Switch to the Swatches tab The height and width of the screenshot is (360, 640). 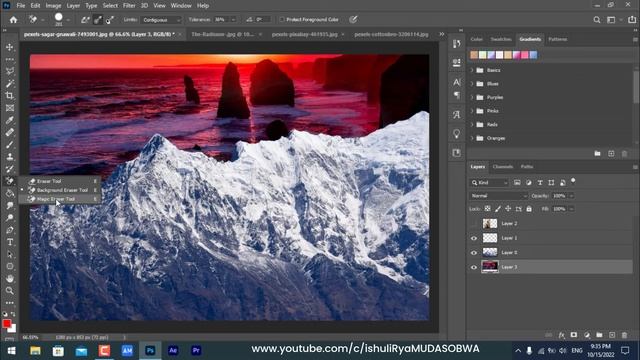coord(501,39)
